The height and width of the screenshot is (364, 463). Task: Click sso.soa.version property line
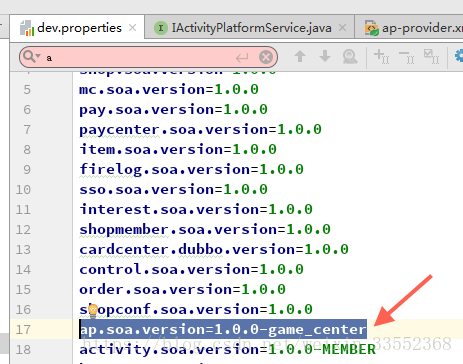[x=173, y=190]
